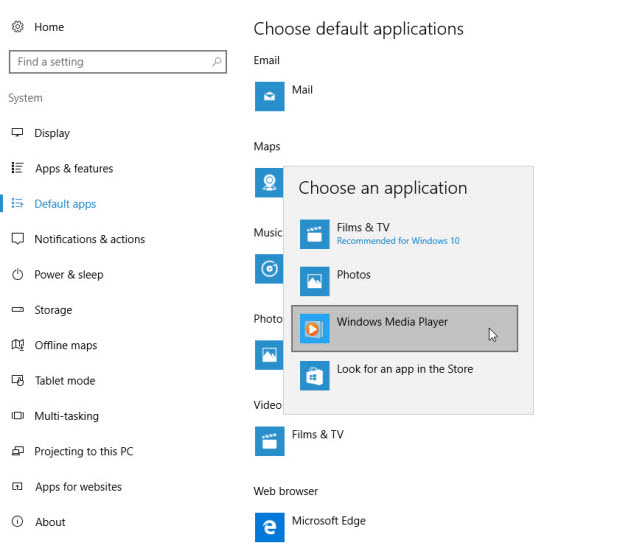Open Apps for websites page
The width and height of the screenshot is (640, 547).
(78, 487)
